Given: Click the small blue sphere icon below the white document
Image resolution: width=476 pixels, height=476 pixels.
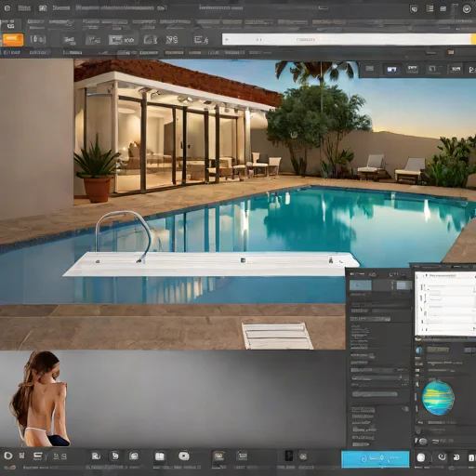Looking at the screenshot, I should [x=418, y=350].
